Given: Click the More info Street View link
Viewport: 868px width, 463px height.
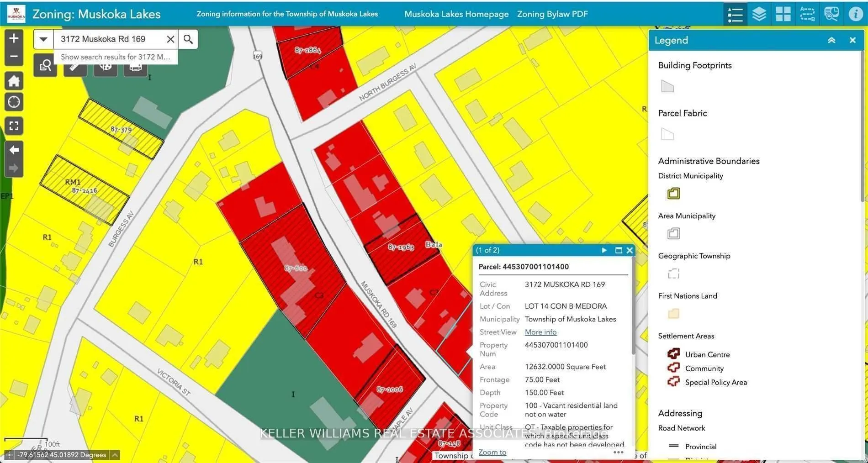Looking at the screenshot, I should coord(540,332).
